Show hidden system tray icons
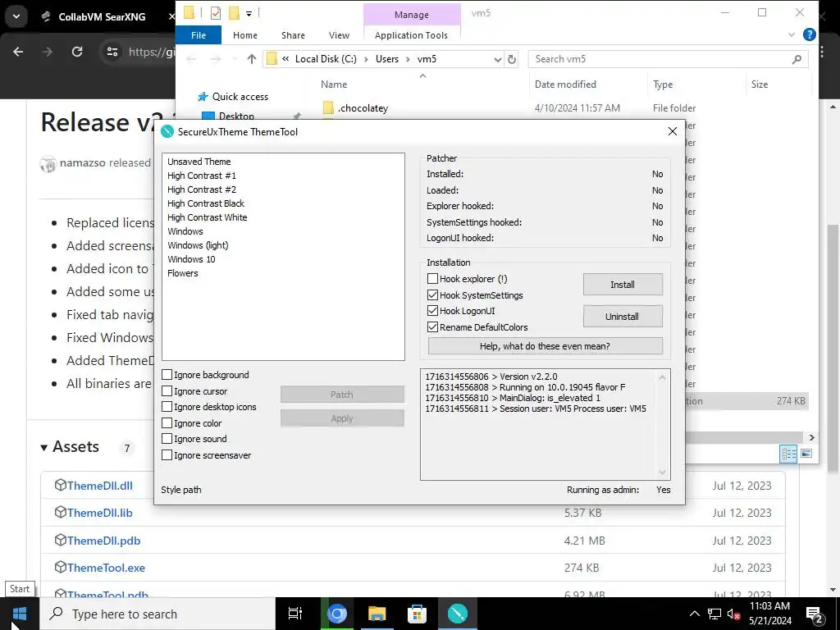 pos(694,614)
